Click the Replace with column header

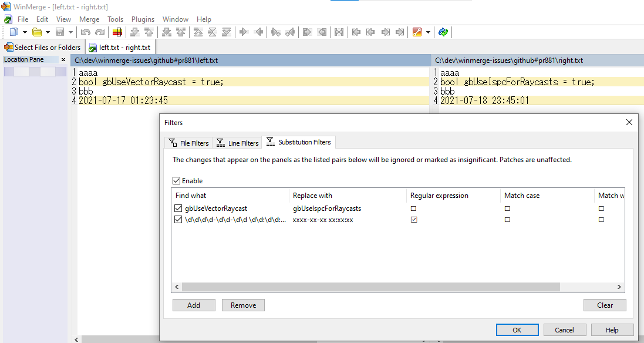click(348, 196)
